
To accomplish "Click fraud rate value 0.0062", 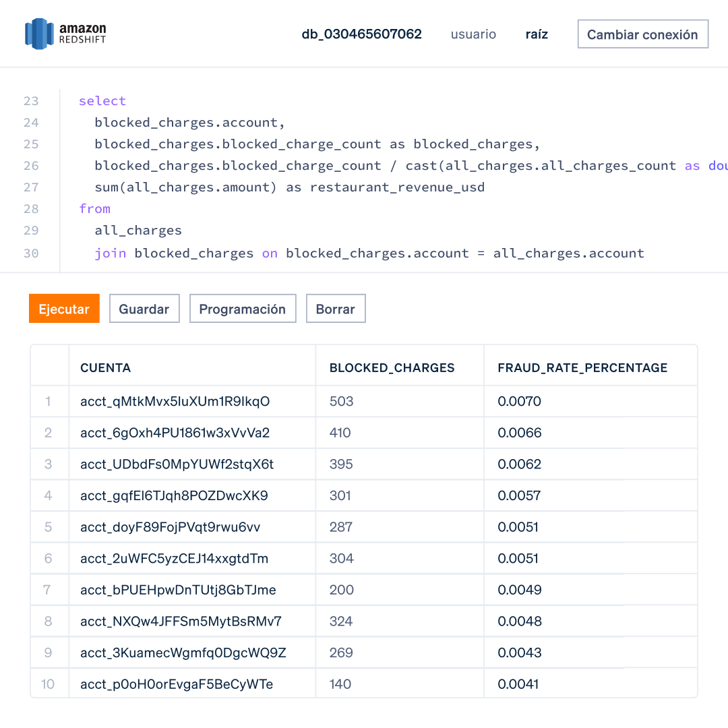I will tap(519, 464).
